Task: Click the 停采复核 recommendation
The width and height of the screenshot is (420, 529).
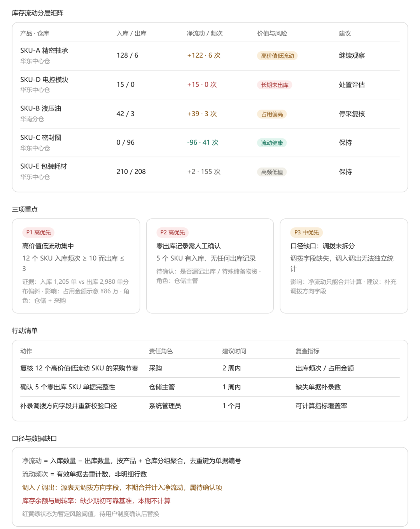Action: click(x=352, y=113)
